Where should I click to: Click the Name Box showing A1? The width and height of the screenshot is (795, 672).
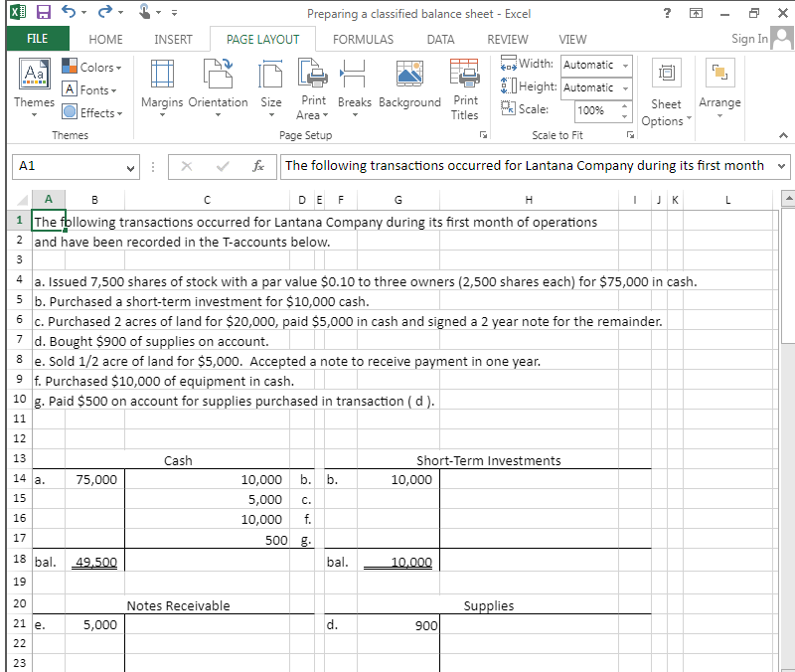click(x=70, y=167)
